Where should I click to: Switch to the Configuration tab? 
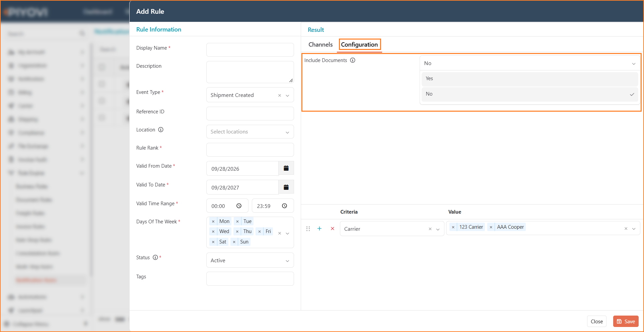tap(359, 45)
